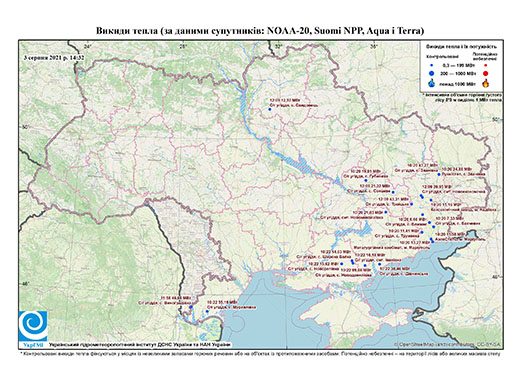Screen dimensions: 520x368
Task: Select the blue marker near Myrnopillia label
Action: coord(207,311)
